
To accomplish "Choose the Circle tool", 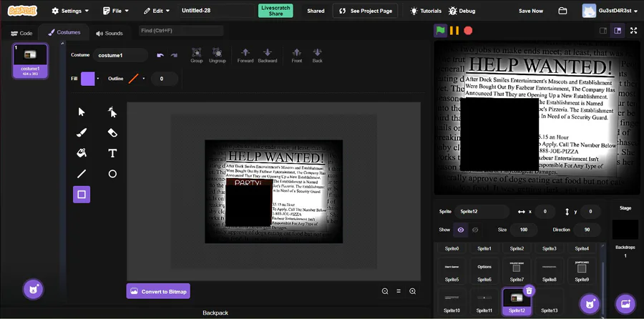I will click(112, 174).
